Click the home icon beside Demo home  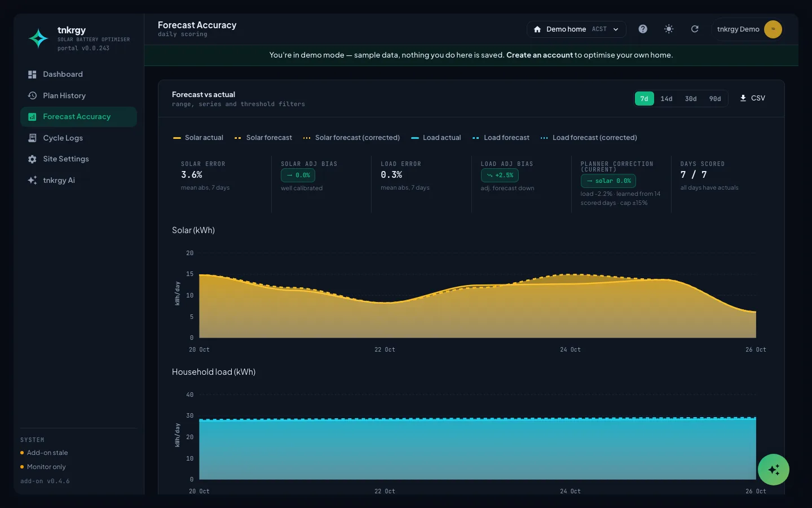(537, 29)
